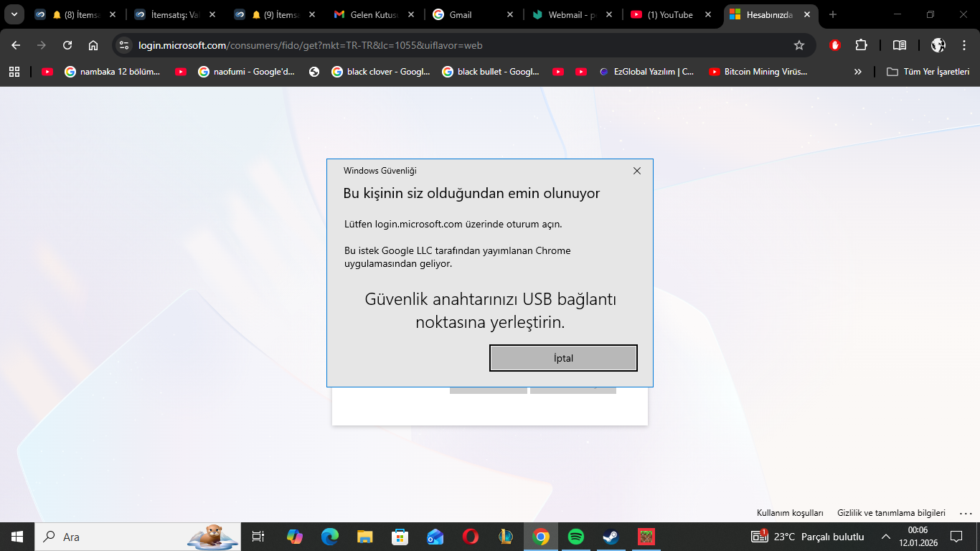Open the "black clover - Googl..." bookmark
The width and height of the screenshot is (980, 551).
380,72
